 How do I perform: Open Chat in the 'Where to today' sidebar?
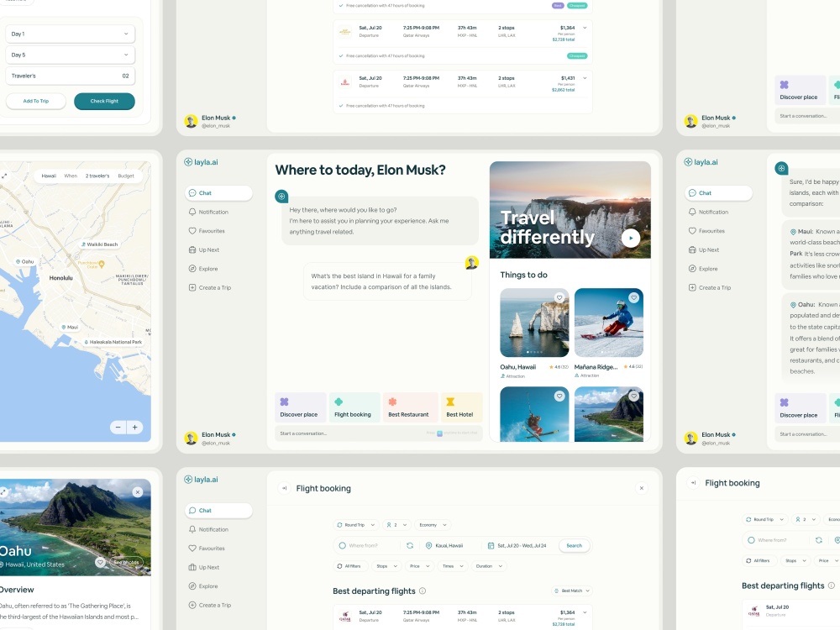(218, 193)
